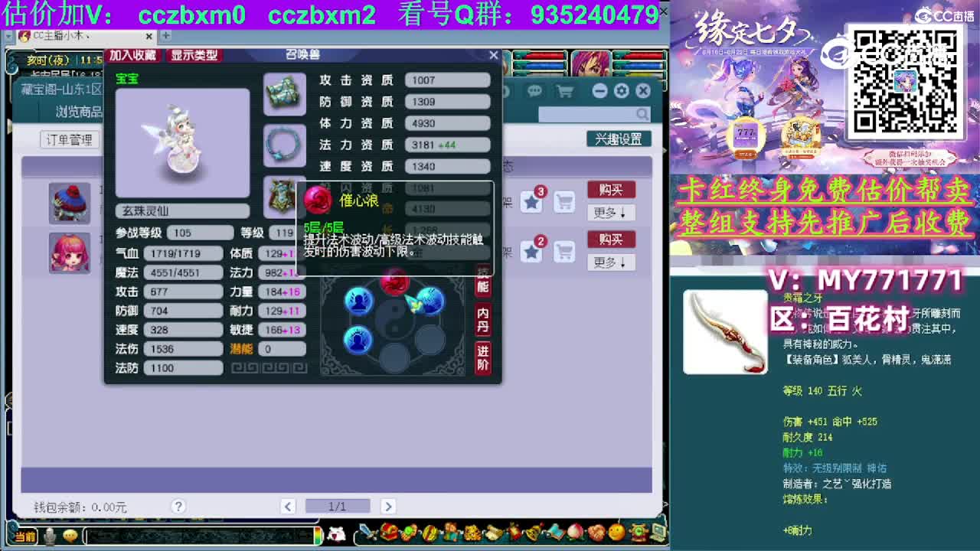Image resolution: width=980 pixels, height=551 pixels.
Task: Click the 贵霜之牙 weapon image
Action: 725,332
